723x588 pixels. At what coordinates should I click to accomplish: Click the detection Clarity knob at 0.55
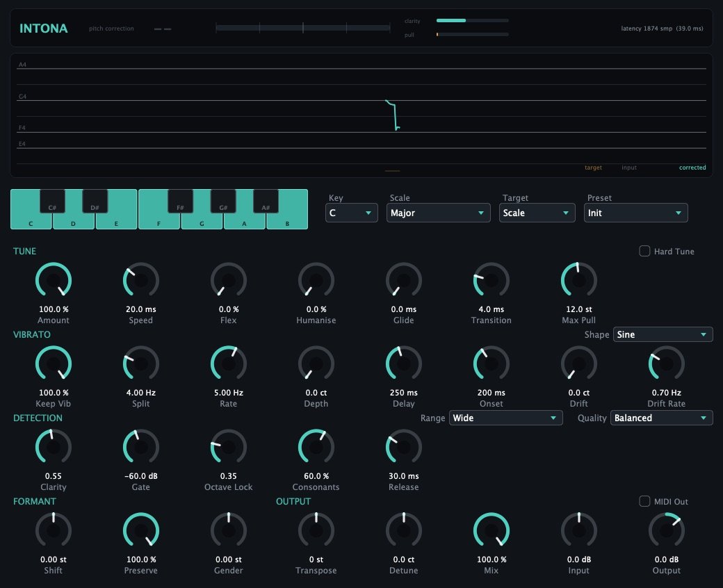click(54, 446)
